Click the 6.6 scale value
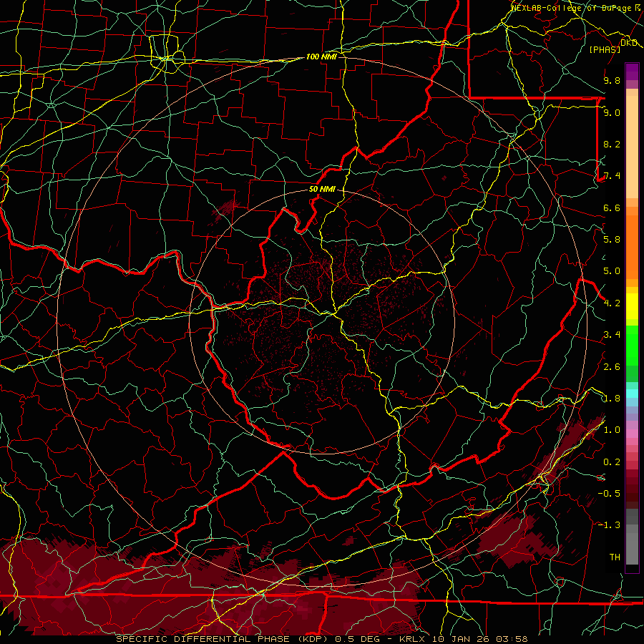 (612, 208)
